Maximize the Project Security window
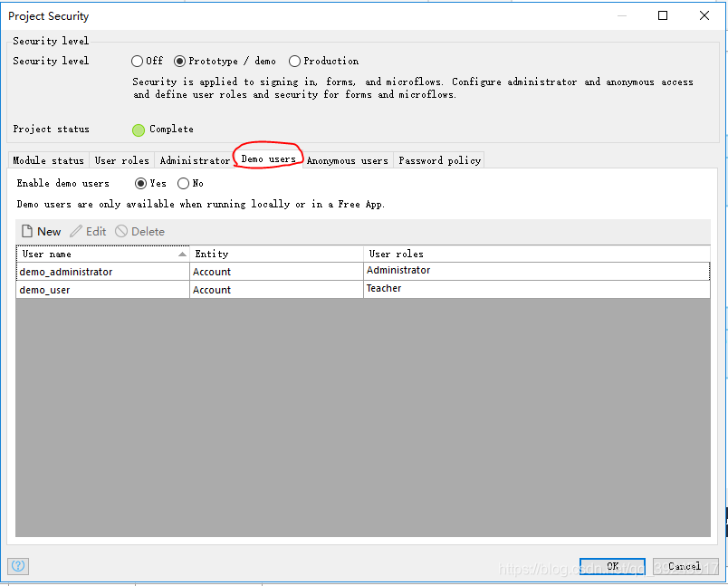Viewport: 728px width, 586px height. [663, 15]
